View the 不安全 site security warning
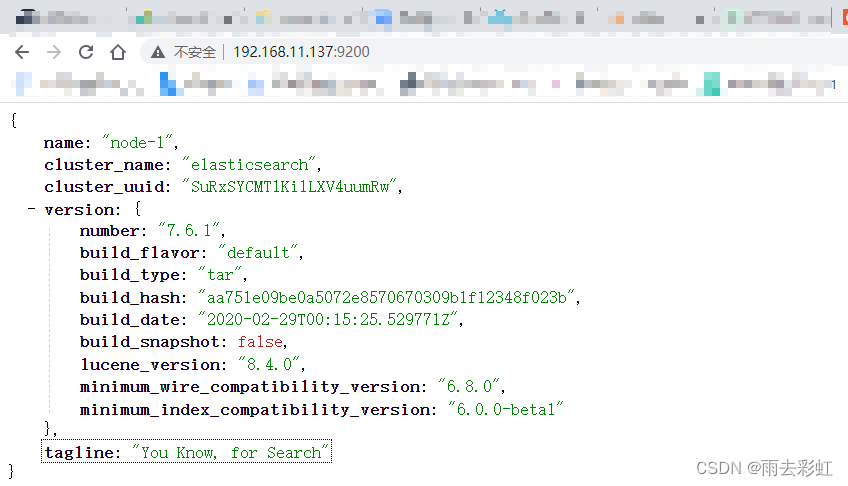 tap(183, 52)
